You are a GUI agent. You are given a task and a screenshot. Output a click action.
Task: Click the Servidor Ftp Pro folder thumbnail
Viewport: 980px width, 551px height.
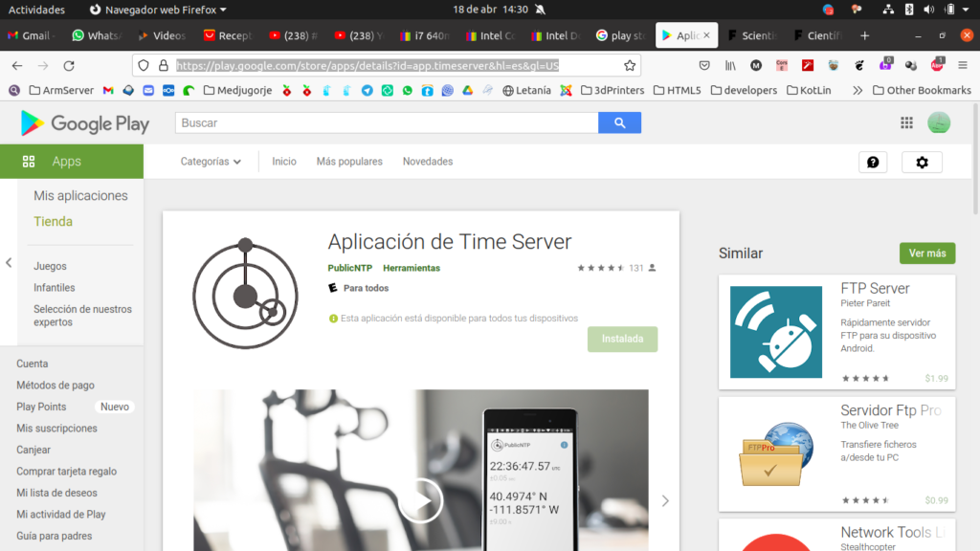pos(775,454)
